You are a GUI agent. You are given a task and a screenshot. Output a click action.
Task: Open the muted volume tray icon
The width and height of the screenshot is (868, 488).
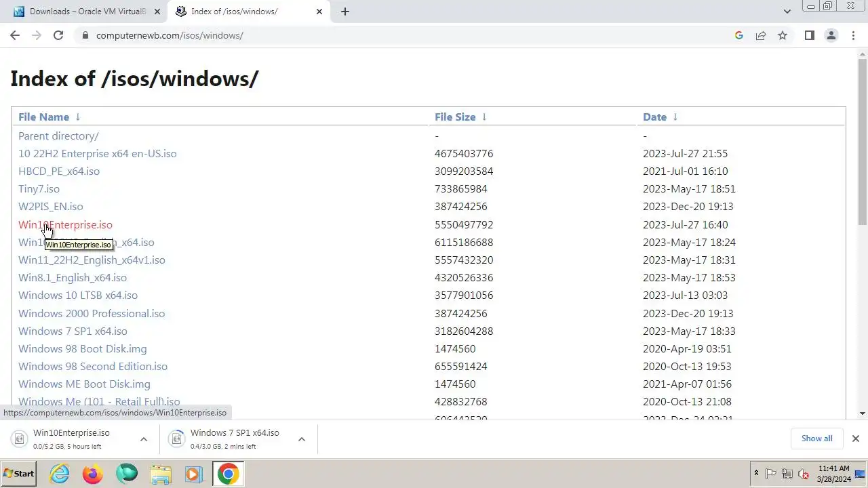click(x=804, y=474)
